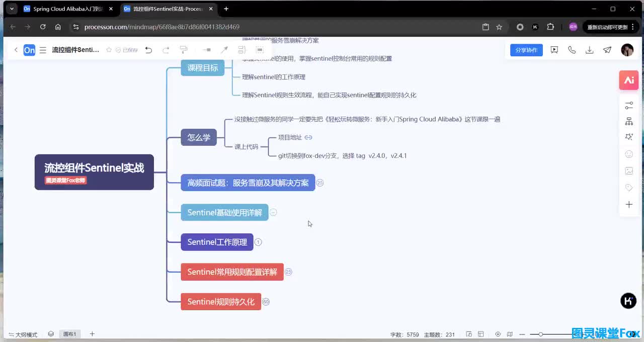Open the style settings sliders panel
This screenshot has width=644, height=342.
tap(629, 106)
